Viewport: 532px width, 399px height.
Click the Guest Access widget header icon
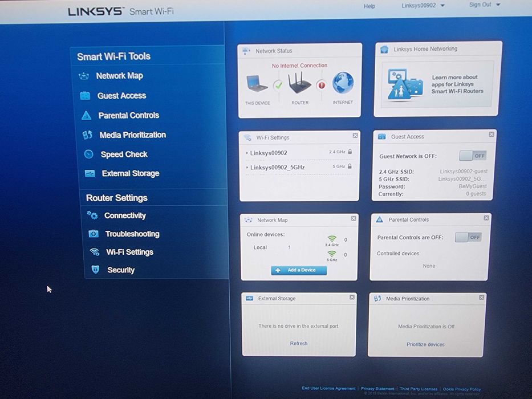tap(381, 137)
